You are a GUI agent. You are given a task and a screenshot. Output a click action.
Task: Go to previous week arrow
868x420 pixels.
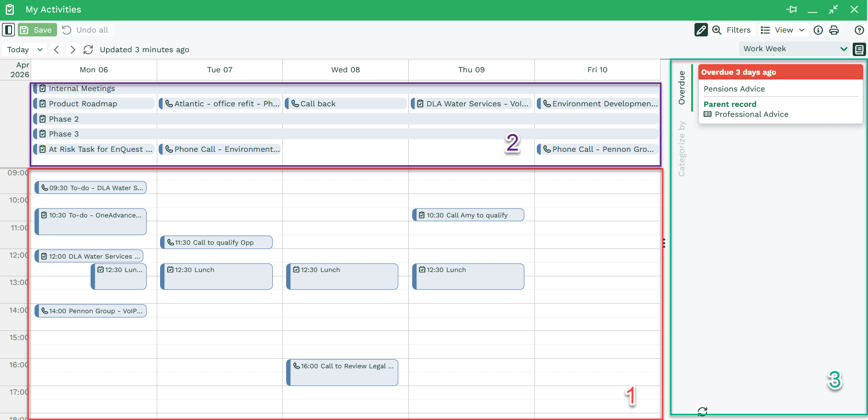[x=57, y=49]
